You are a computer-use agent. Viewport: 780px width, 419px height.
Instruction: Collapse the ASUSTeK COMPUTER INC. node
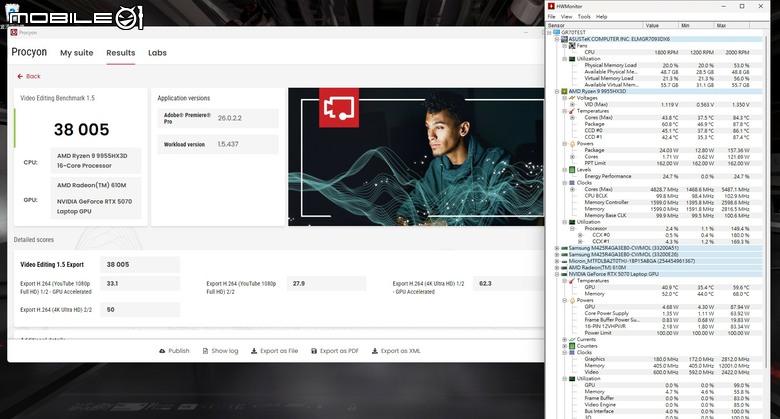[557, 39]
